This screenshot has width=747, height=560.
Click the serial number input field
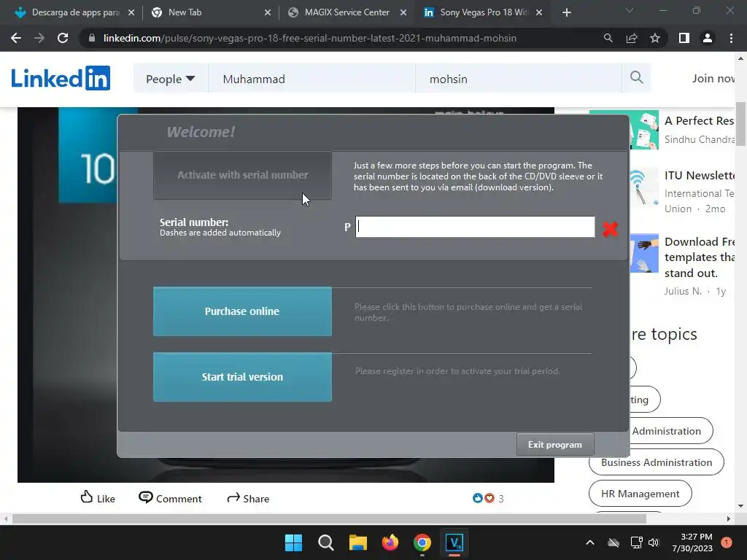tap(475, 227)
